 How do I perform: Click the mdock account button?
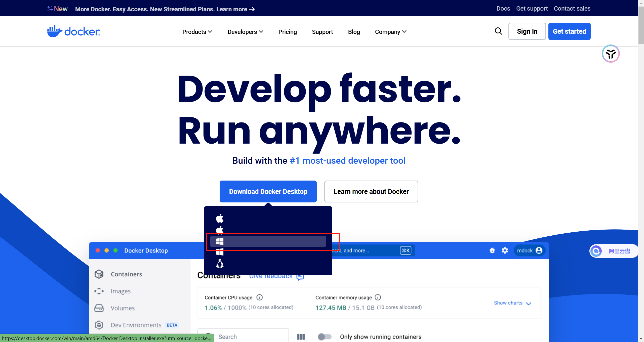(x=529, y=250)
